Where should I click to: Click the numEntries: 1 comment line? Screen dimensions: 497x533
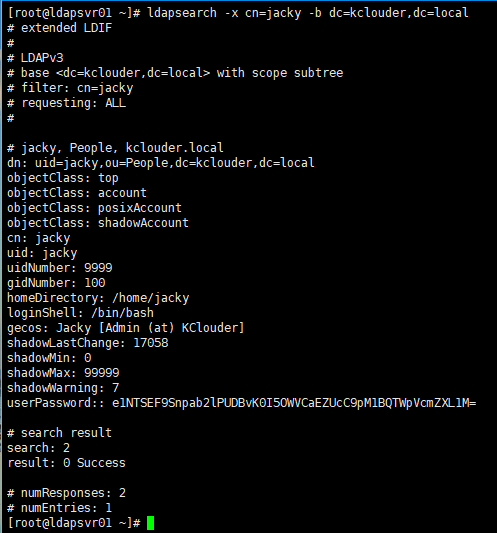[59, 508]
